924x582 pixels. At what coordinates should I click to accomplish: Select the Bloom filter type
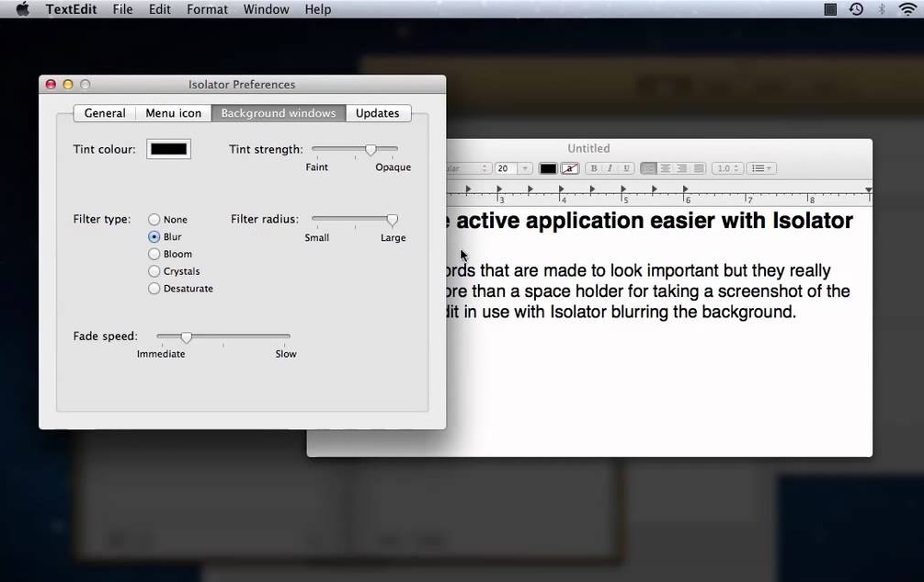tap(154, 254)
